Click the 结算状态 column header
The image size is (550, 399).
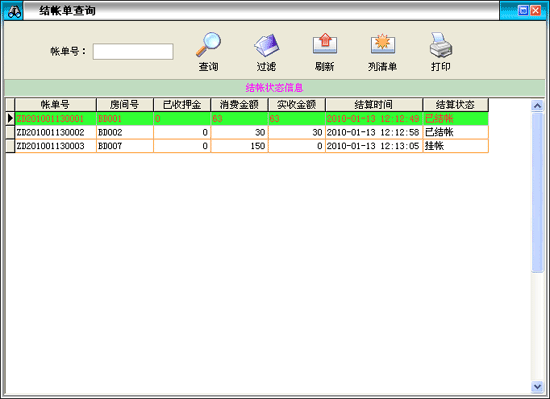click(x=455, y=104)
